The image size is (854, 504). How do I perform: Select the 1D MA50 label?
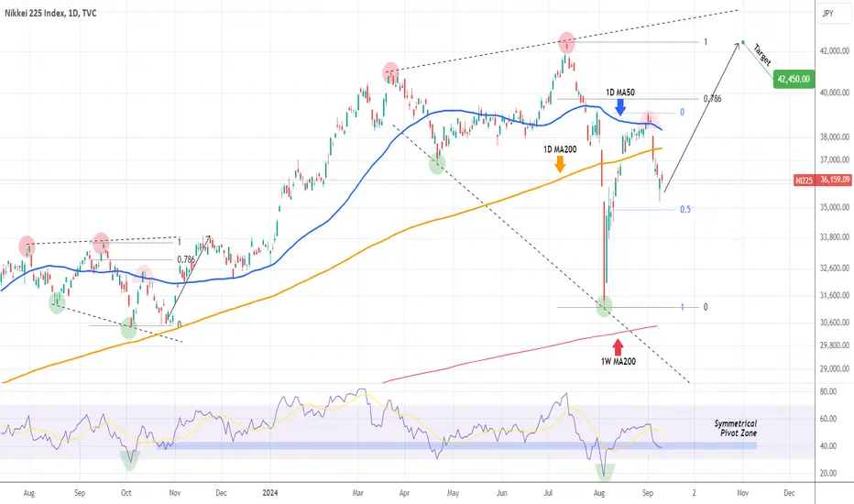(x=619, y=93)
